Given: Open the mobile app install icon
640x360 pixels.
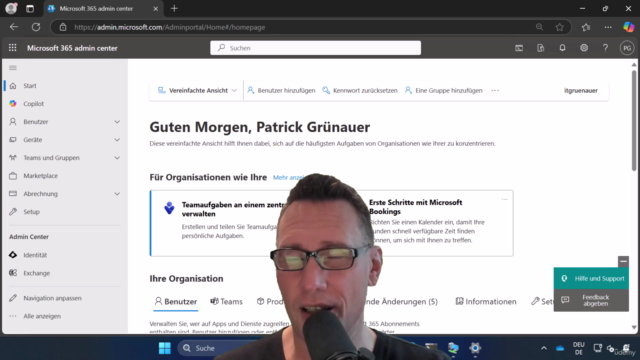Looking at the screenshot, I should tap(540, 48).
